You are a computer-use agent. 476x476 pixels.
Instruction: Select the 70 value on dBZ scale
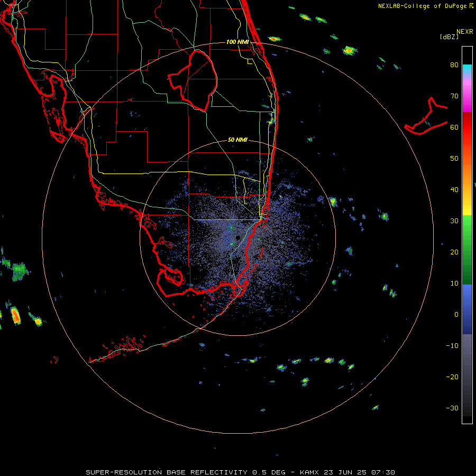[x=454, y=96]
